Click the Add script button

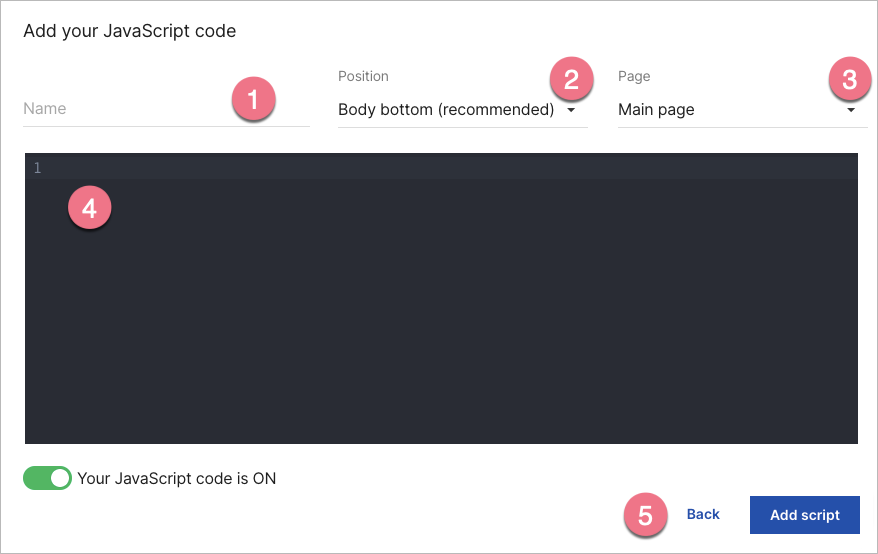click(804, 515)
